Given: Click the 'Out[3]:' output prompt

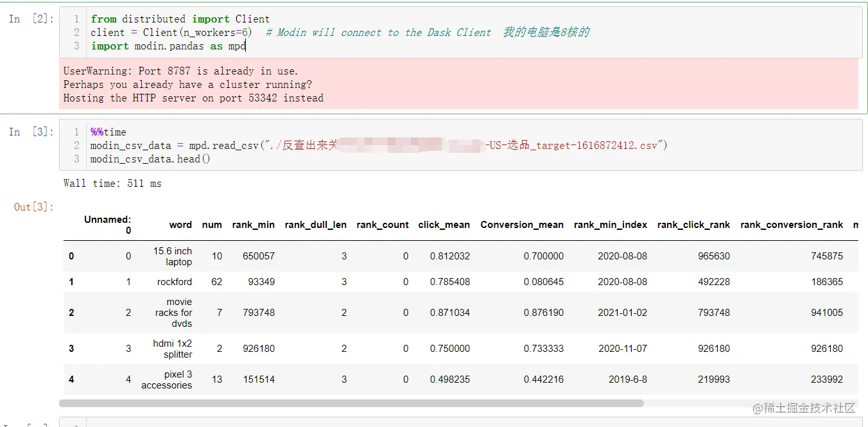Looking at the screenshot, I should (35, 207).
